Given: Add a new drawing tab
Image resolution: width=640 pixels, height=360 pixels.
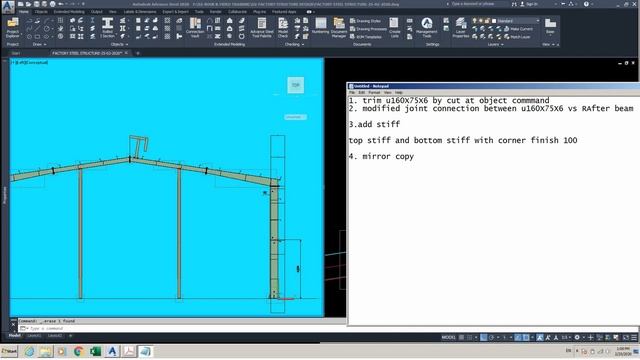Looking at the screenshot, I should pyautogui.click(x=138, y=53).
